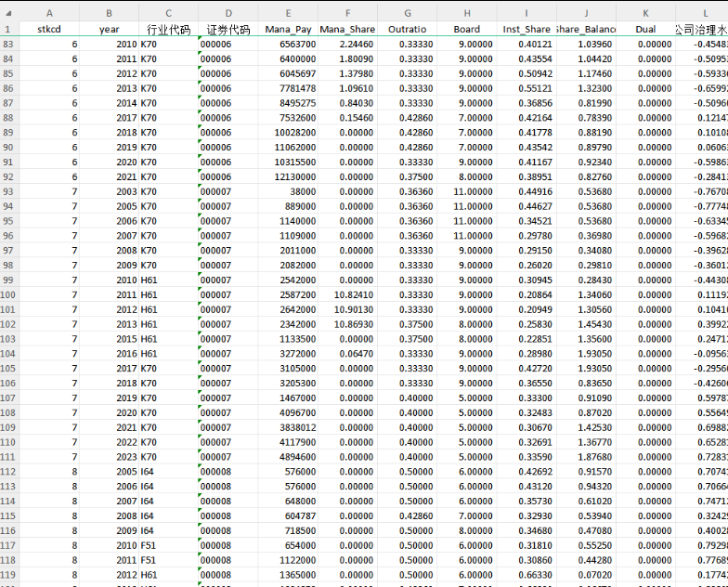Select cell with Mana_Pay 3838012
Screen dimensions: 728x587
pyautogui.click(x=288, y=427)
